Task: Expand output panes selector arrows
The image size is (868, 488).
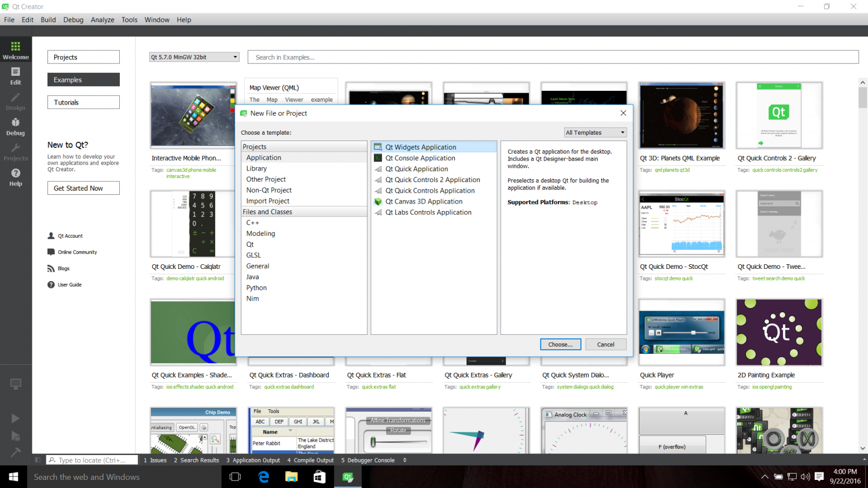Action: click(404, 460)
